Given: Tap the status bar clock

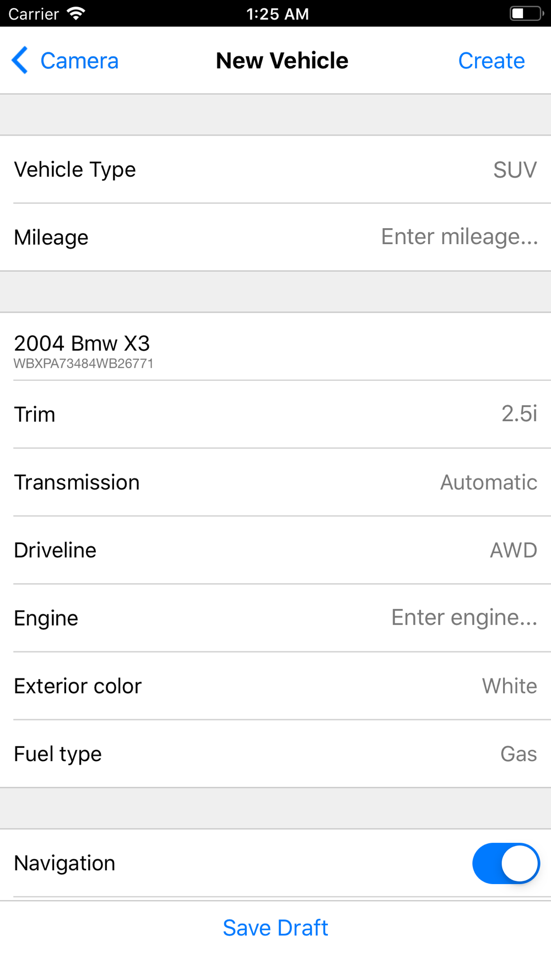Looking at the screenshot, I should click(277, 14).
